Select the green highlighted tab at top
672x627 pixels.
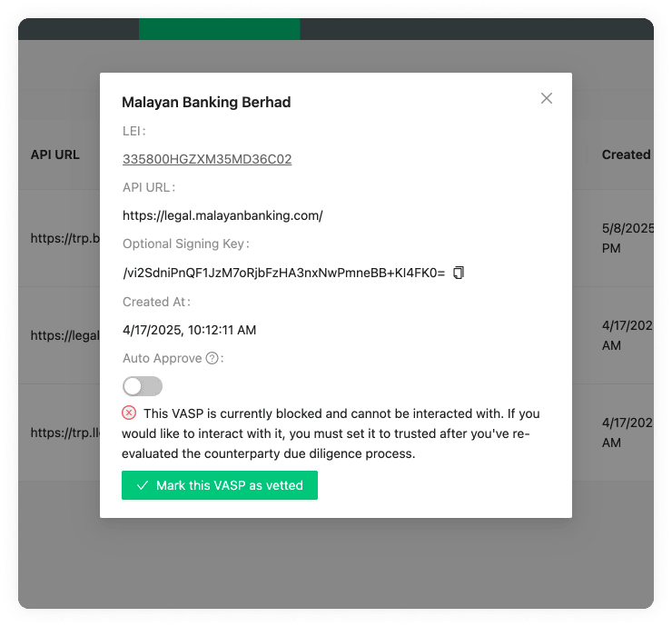click(x=219, y=29)
